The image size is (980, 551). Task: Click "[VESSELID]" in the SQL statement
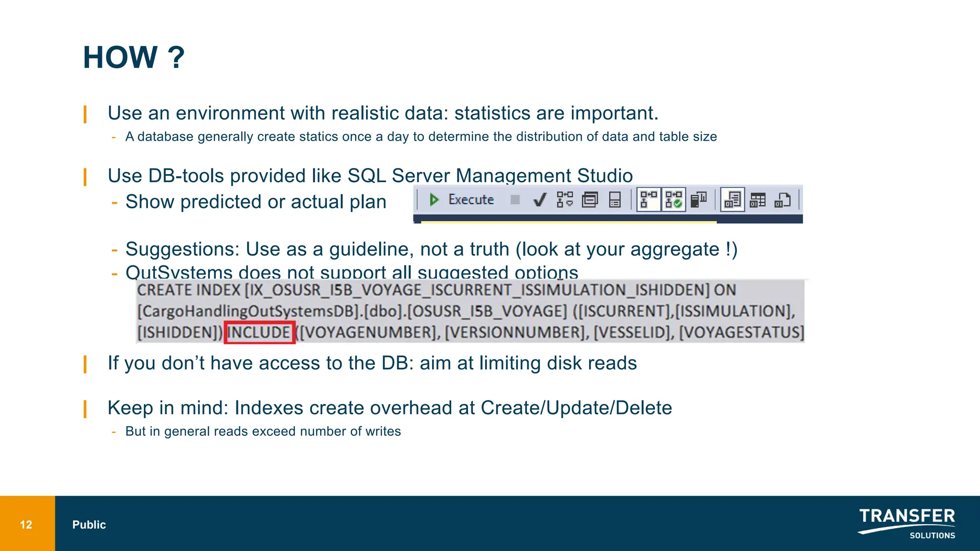point(633,332)
